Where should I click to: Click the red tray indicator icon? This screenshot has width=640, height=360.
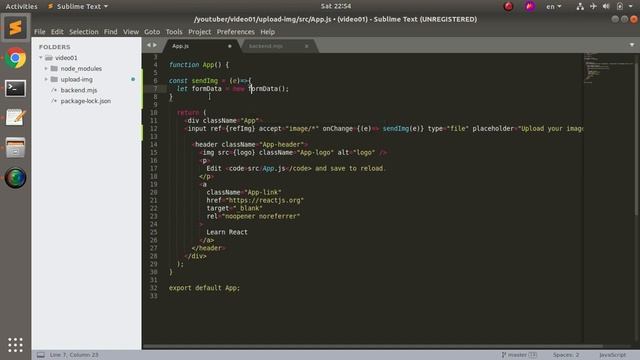(x=508, y=6)
